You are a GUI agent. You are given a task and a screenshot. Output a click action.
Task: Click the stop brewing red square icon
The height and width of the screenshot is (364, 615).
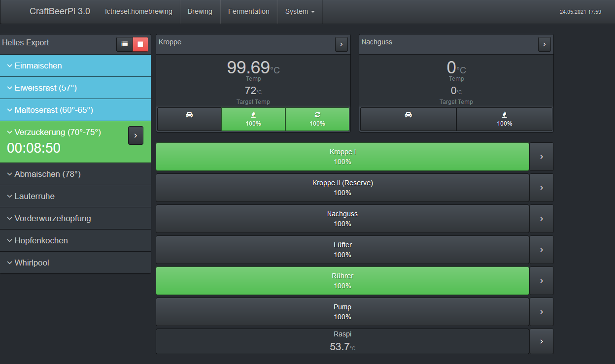140,44
